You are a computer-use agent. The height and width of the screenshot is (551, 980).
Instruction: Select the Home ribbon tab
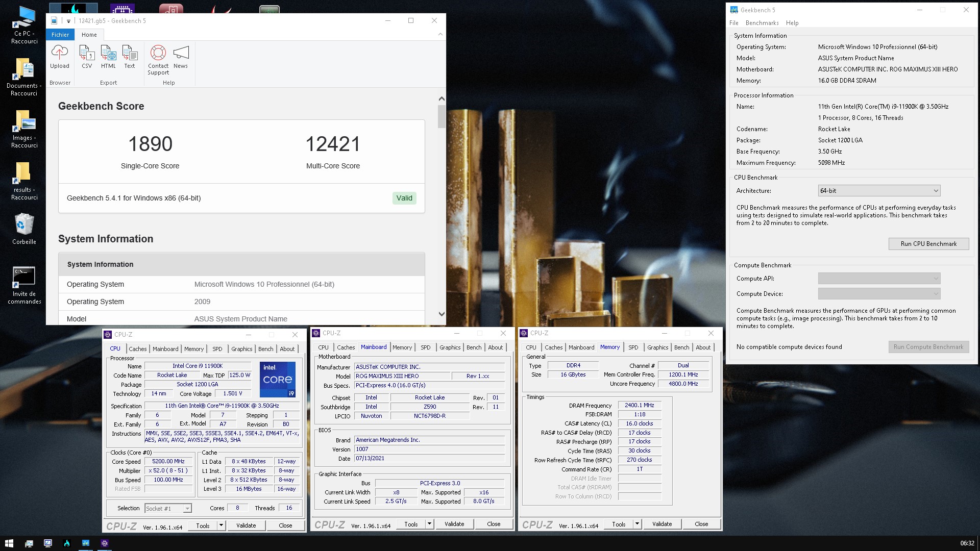pos(89,35)
